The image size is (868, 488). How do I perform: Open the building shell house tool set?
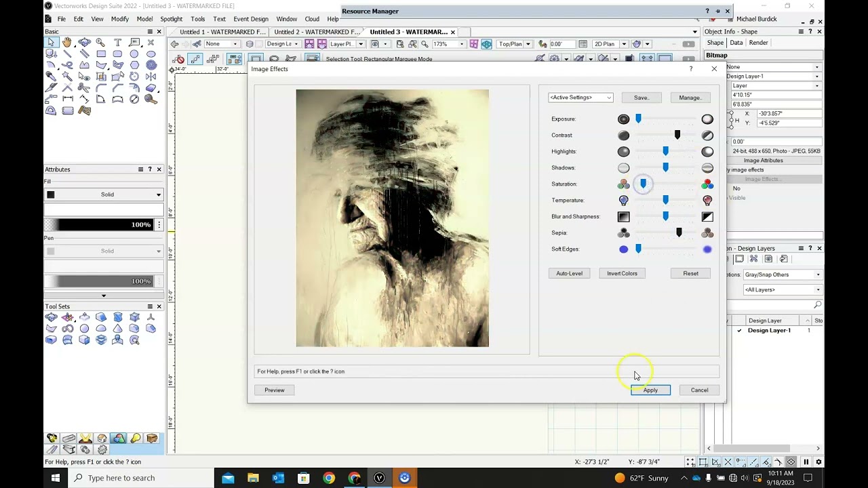coord(102,439)
